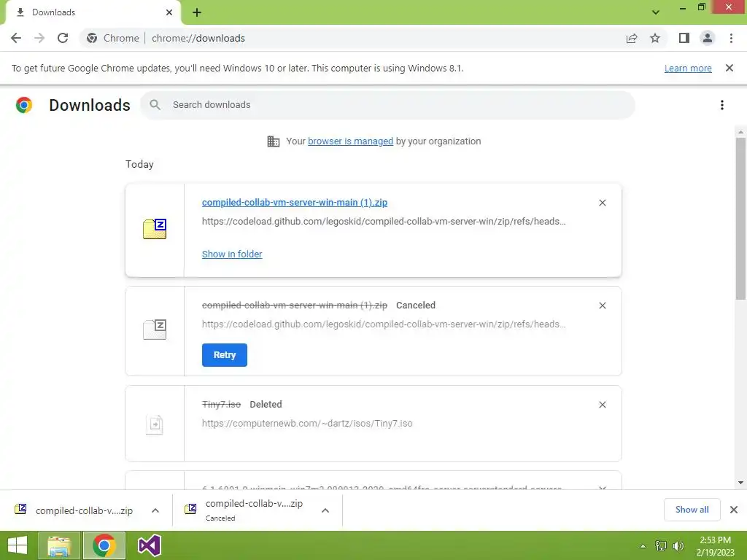Click the zip file icon of completed download
Viewport: 747px width, 560px height.
click(x=155, y=229)
